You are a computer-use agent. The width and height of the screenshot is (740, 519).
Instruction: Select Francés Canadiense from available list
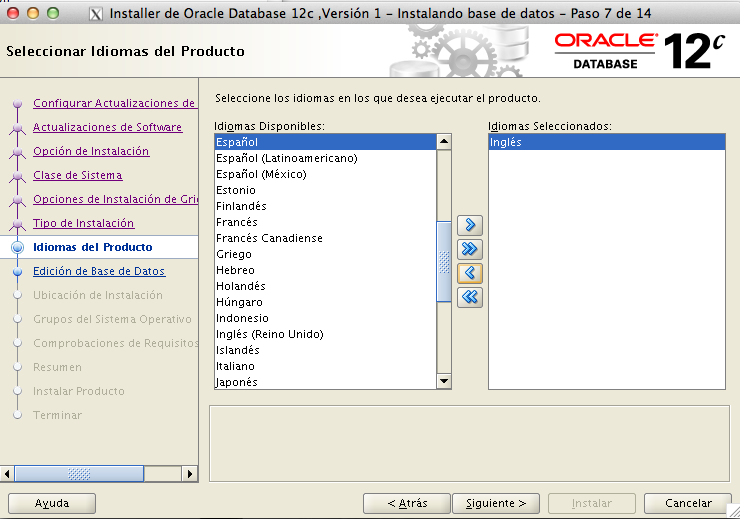269,238
